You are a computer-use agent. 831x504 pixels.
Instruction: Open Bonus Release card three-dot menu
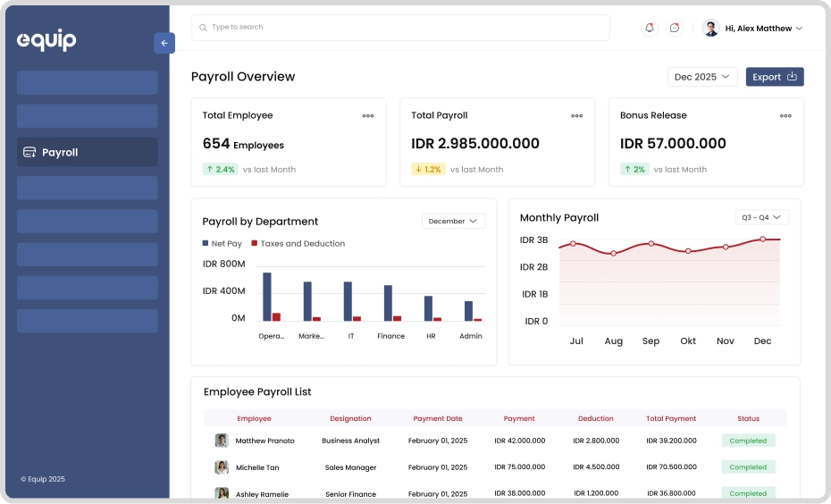pyautogui.click(x=785, y=116)
